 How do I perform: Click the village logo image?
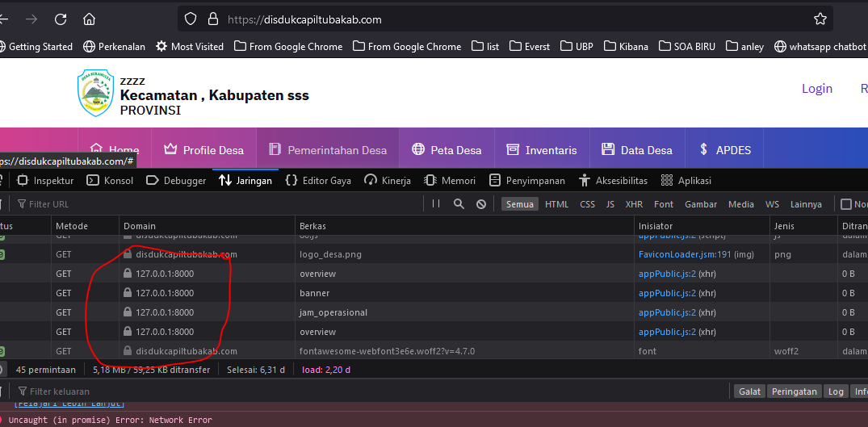pyautogui.click(x=95, y=93)
